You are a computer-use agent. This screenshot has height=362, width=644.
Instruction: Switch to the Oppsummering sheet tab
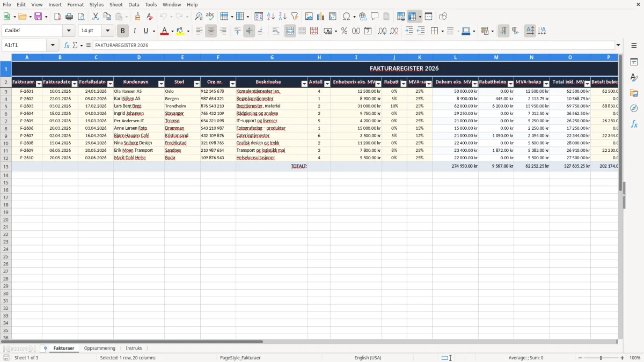(x=100, y=348)
